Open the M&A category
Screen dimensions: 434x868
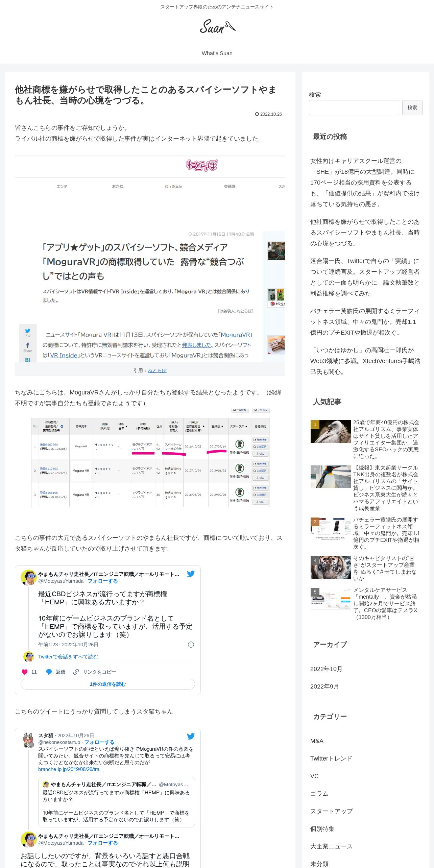(317, 741)
